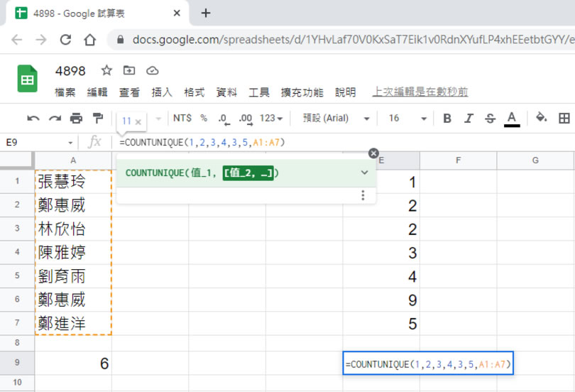The height and width of the screenshot is (392, 575).
Task: Star the 4898 spreadsheet
Action: (x=106, y=70)
